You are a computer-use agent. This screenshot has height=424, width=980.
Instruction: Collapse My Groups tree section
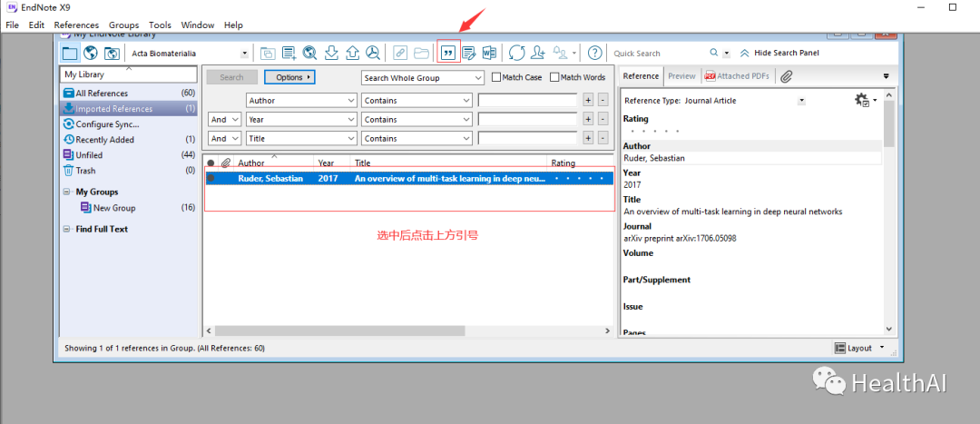click(67, 192)
